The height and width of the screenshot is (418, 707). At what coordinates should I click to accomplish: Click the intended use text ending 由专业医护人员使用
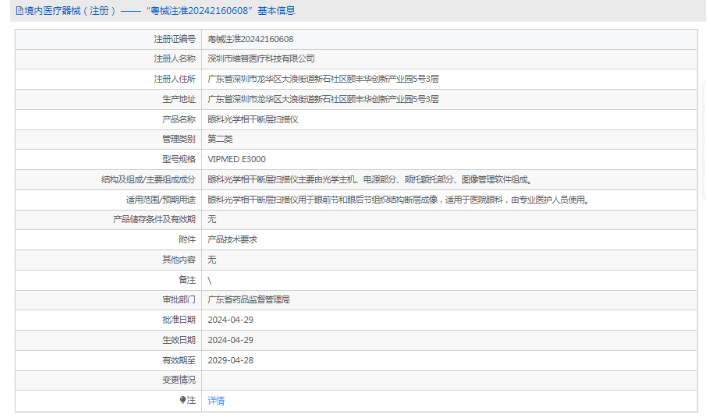pos(399,200)
